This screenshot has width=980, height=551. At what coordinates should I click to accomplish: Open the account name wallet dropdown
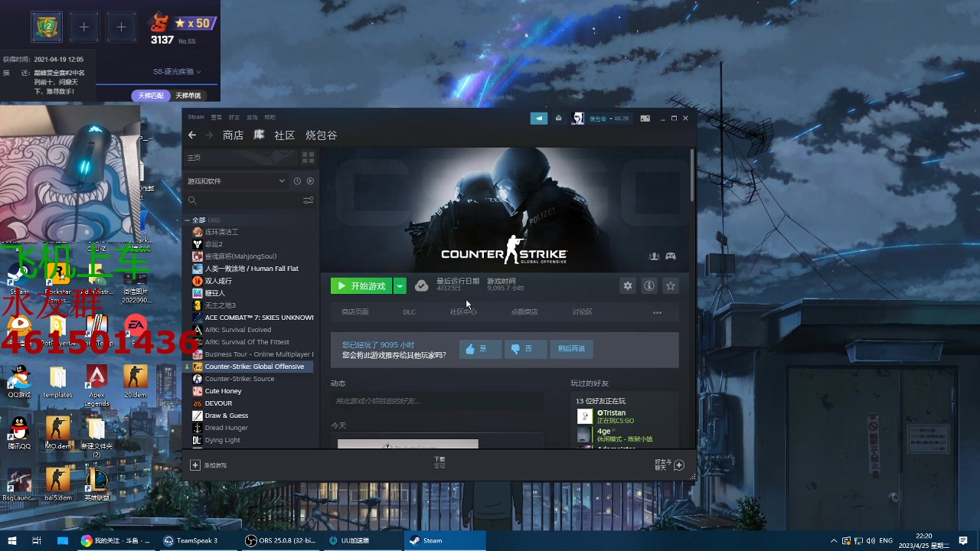click(x=609, y=119)
